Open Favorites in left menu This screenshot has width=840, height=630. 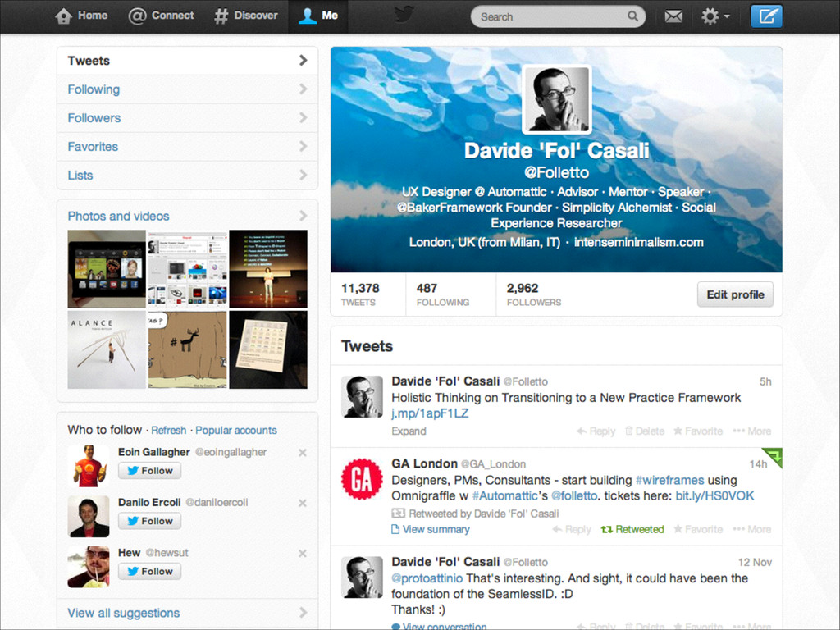(x=188, y=147)
